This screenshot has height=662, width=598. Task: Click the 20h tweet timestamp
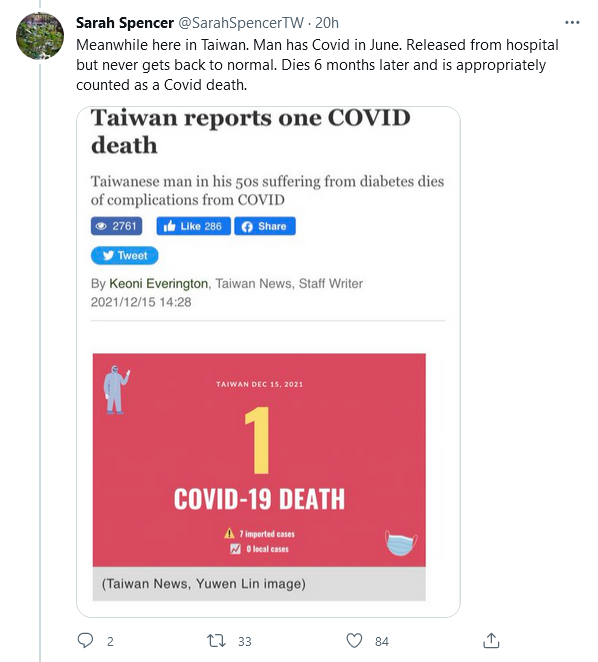tap(327, 23)
